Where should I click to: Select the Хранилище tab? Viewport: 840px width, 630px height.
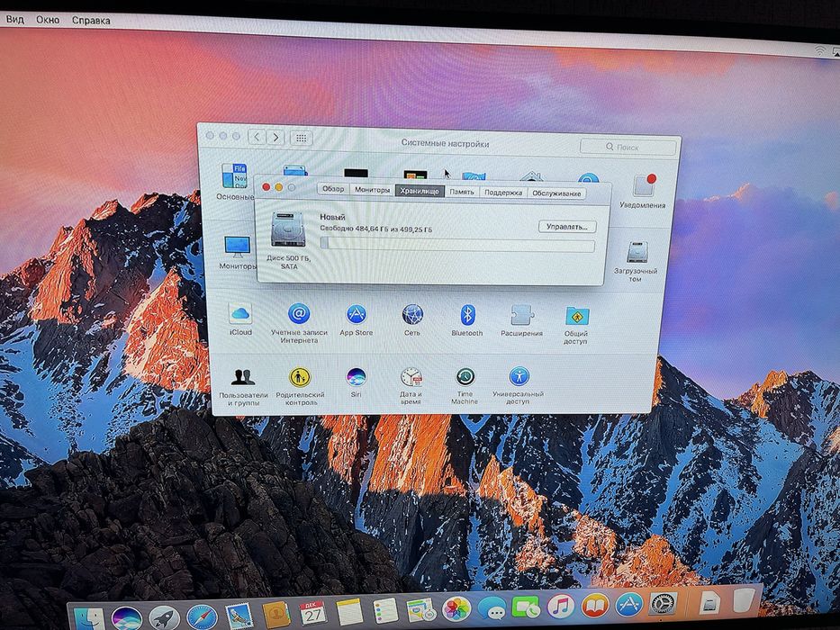pos(420,191)
